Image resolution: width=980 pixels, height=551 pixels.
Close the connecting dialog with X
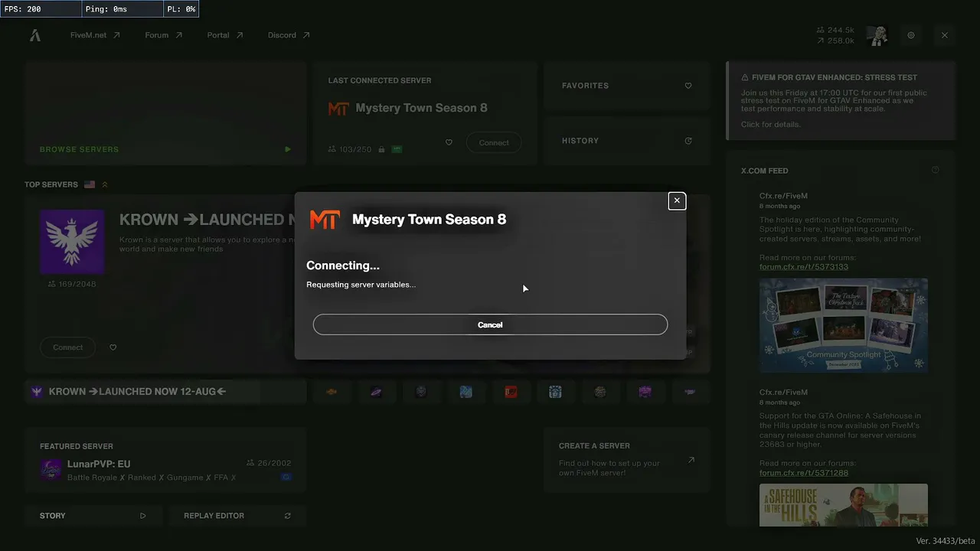(x=677, y=201)
